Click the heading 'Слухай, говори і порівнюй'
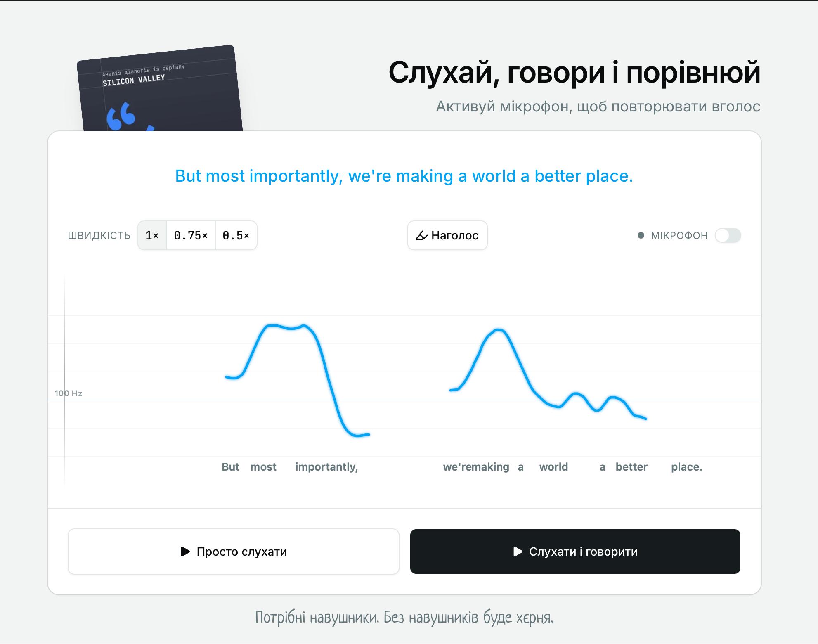Image resolution: width=818 pixels, height=644 pixels. point(574,73)
